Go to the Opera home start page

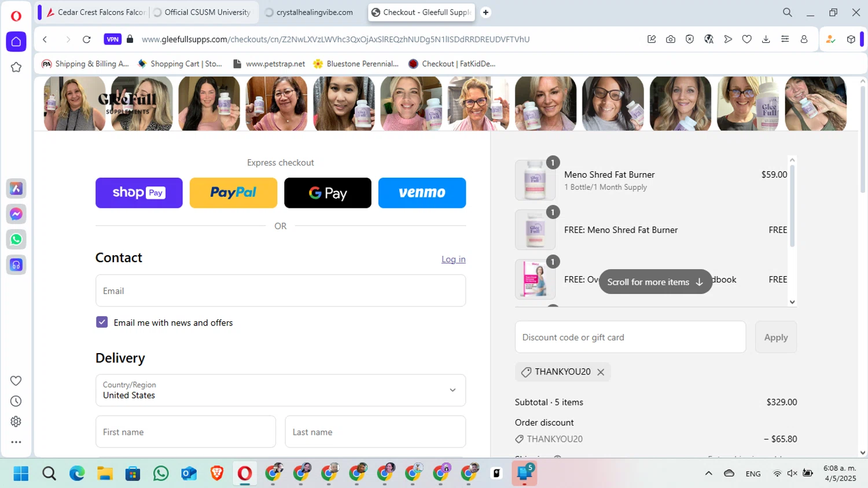point(16,42)
